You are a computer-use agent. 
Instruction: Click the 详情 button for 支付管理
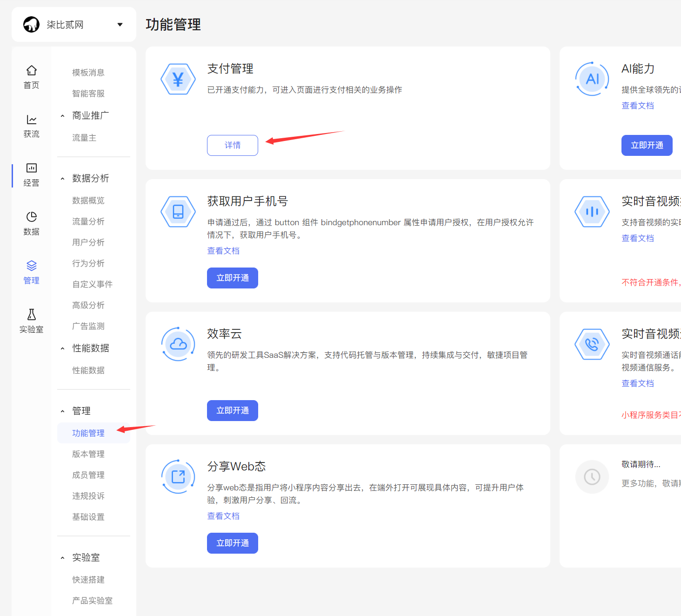[232, 145]
